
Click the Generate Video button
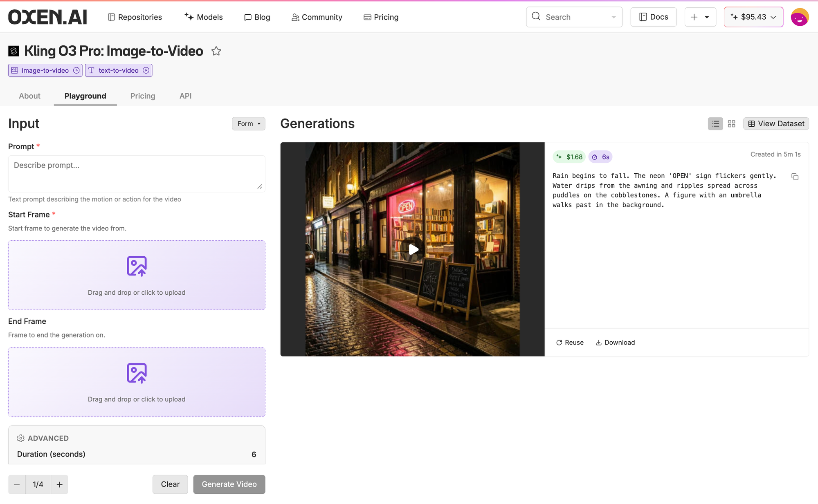click(229, 484)
